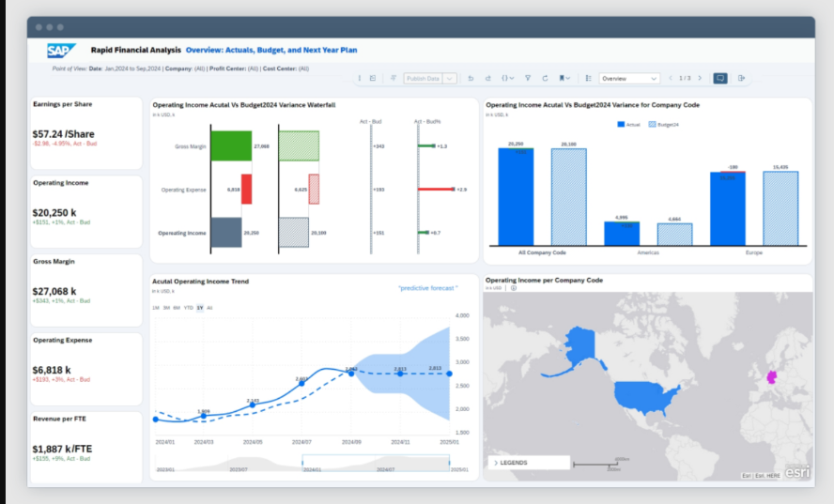Expand the LEGENDS panel on the map
Image resolution: width=834 pixels, height=504 pixels.
[x=529, y=463]
